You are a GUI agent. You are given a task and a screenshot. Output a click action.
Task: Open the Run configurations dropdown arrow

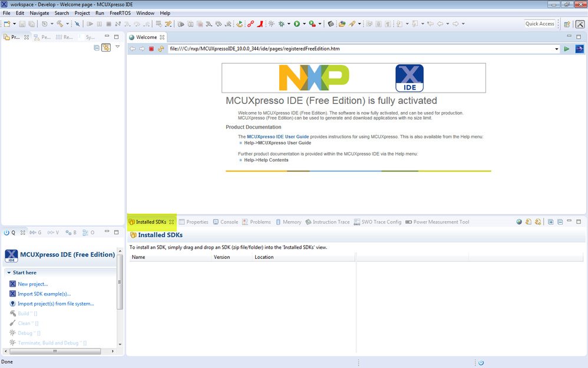pyautogui.click(x=303, y=24)
